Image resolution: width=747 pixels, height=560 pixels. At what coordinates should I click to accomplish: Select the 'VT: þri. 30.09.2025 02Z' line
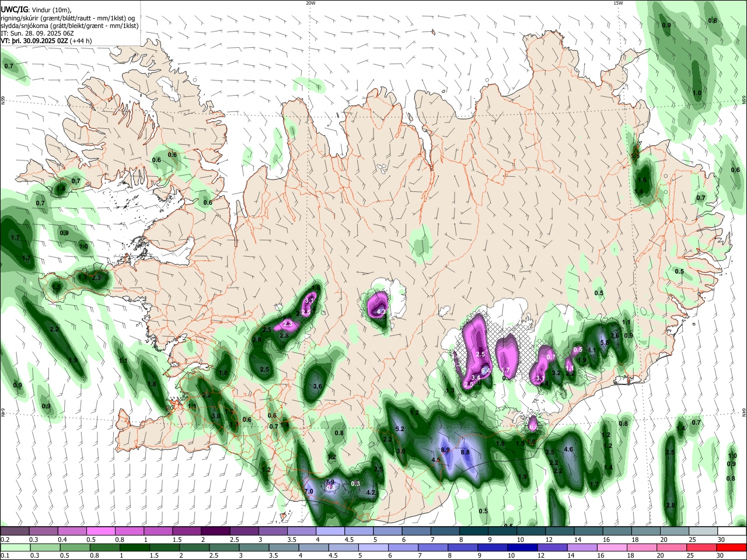34,41
